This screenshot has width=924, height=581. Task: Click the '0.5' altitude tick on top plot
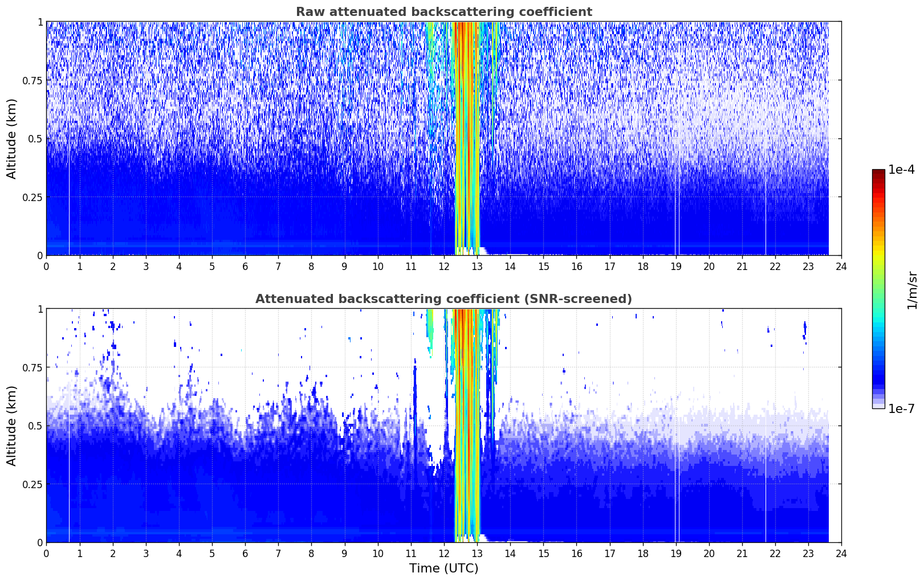click(x=35, y=138)
